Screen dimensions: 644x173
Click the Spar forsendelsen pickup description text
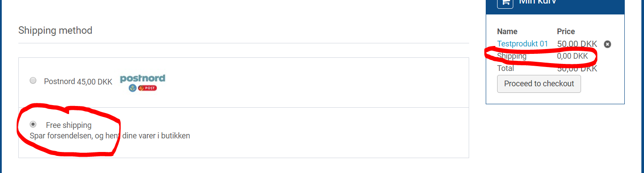[110, 136]
